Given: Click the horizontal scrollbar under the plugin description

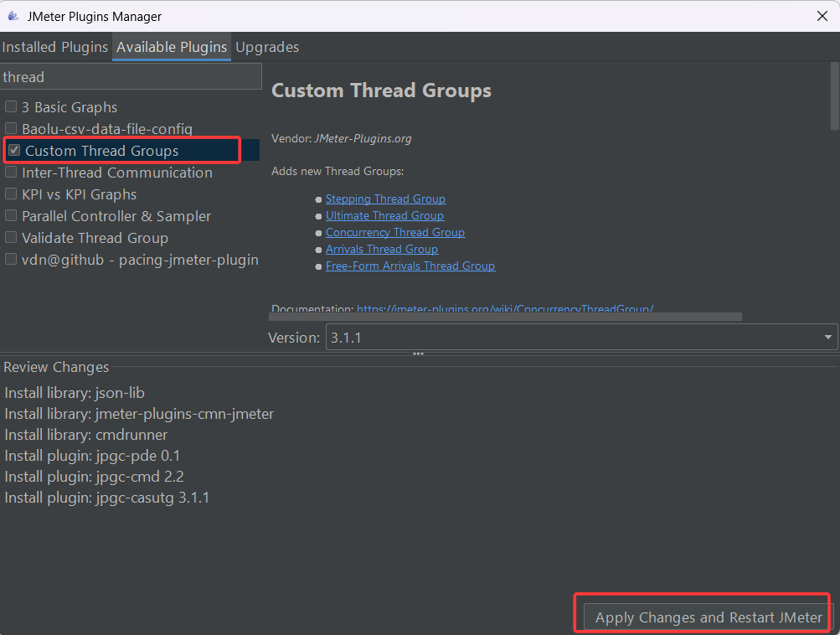Looking at the screenshot, I should pos(505,317).
